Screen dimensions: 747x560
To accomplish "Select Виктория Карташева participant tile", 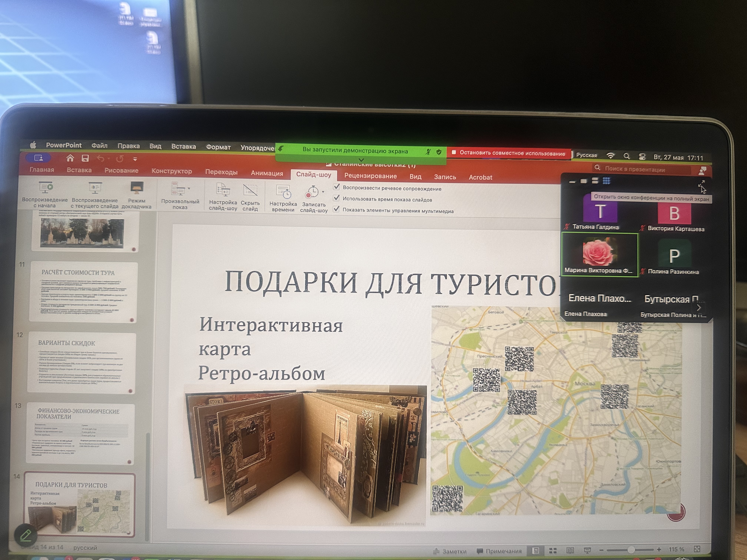I will coord(674,214).
